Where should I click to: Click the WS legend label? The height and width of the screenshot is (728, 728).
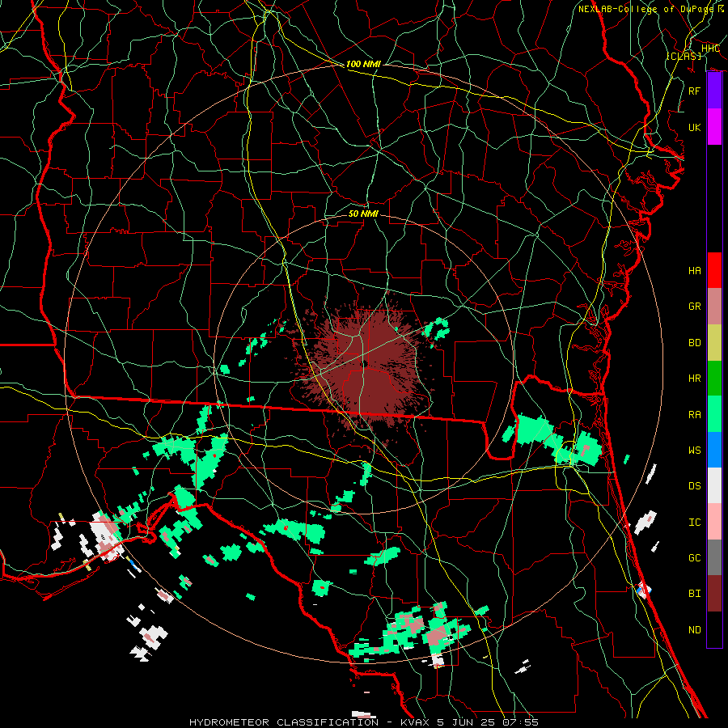tap(695, 451)
